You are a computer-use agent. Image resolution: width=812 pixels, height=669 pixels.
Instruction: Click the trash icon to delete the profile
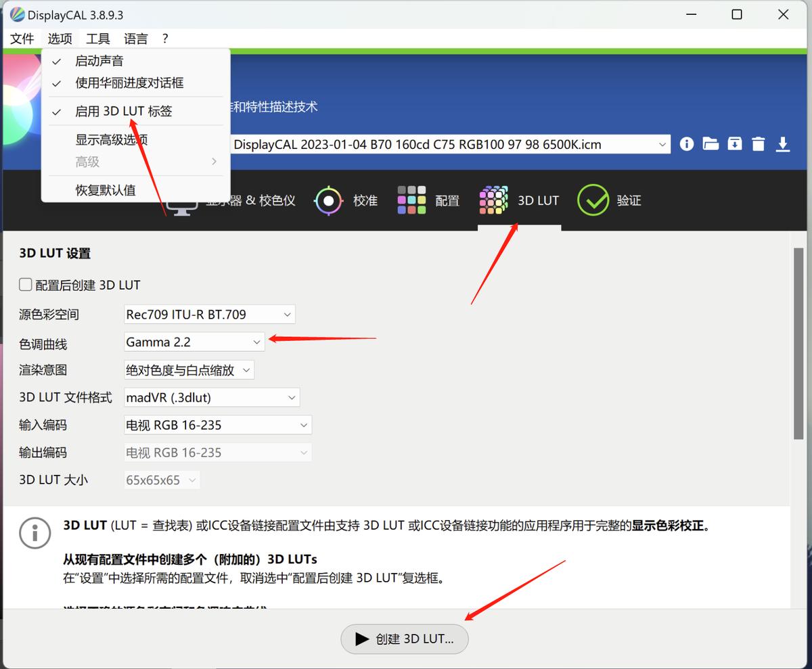pos(759,143)
